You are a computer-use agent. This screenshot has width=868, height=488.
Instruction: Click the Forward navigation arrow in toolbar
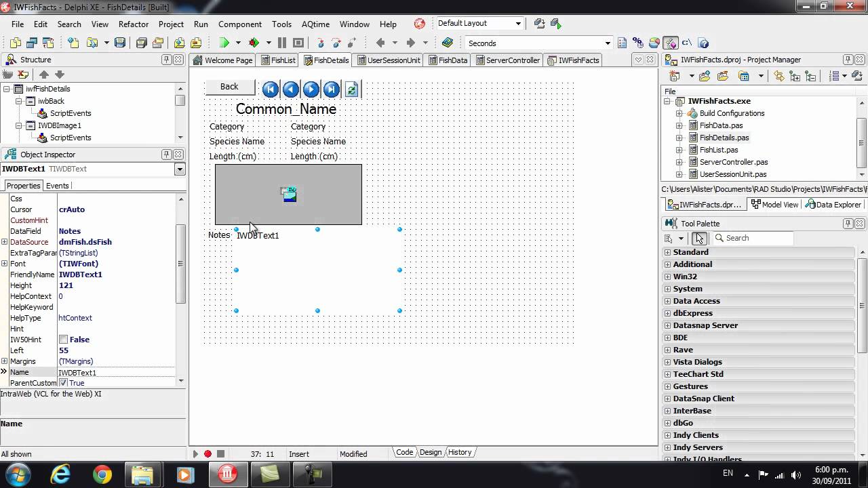click(x=410, y=43)
